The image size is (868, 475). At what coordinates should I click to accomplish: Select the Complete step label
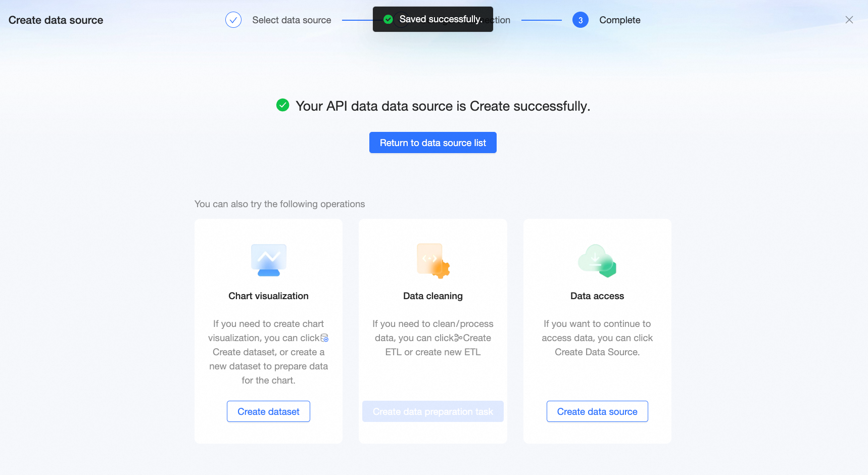point(620,20)
